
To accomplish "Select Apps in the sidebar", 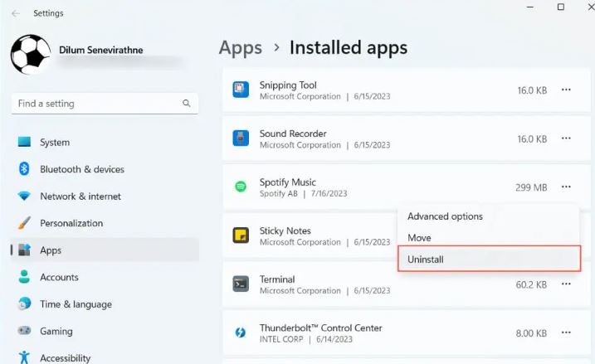I will [x=105, y=250].
